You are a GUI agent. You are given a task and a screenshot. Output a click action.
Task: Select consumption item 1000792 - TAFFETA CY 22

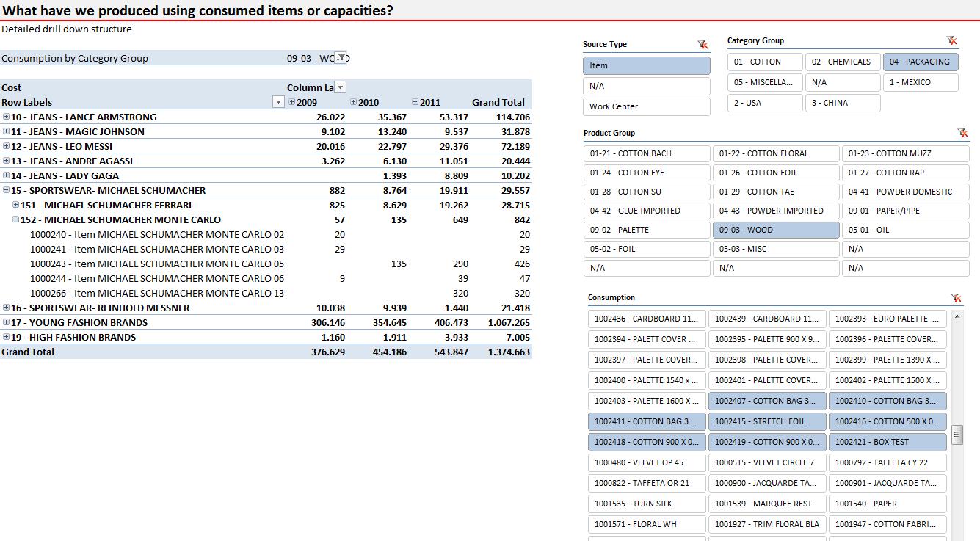click(x=888, y=462)
